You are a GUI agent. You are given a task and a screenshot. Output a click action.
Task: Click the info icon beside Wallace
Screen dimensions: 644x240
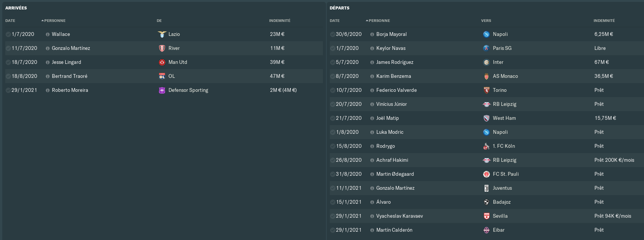point(48,34)
